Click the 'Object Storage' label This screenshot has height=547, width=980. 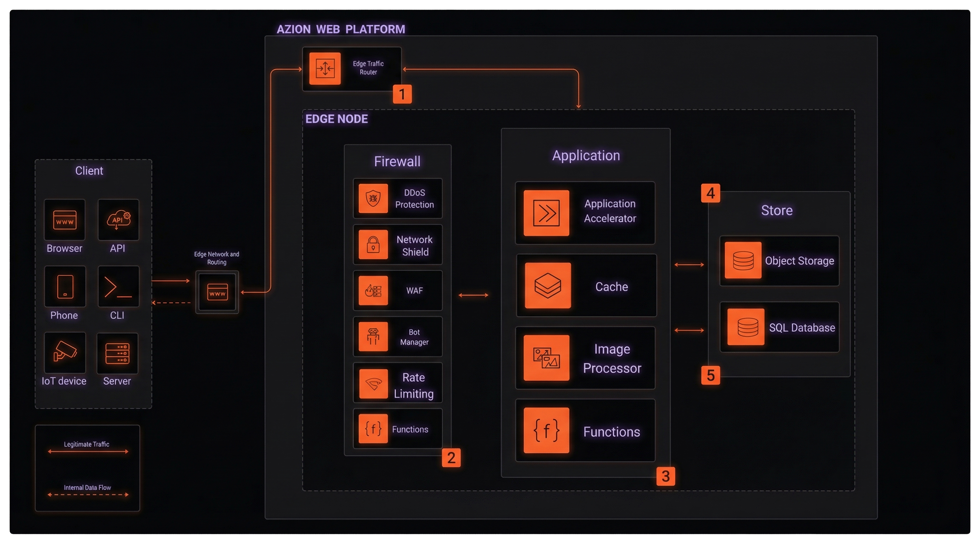point(799,261)
